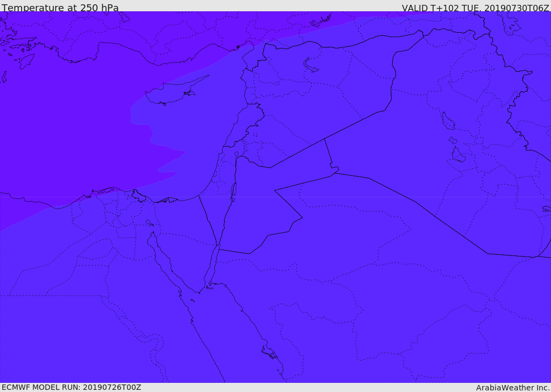Click the 'Temperature at 250 hPa' title text
This screenshot has width=551, height=392.
[x=60, y=8]
